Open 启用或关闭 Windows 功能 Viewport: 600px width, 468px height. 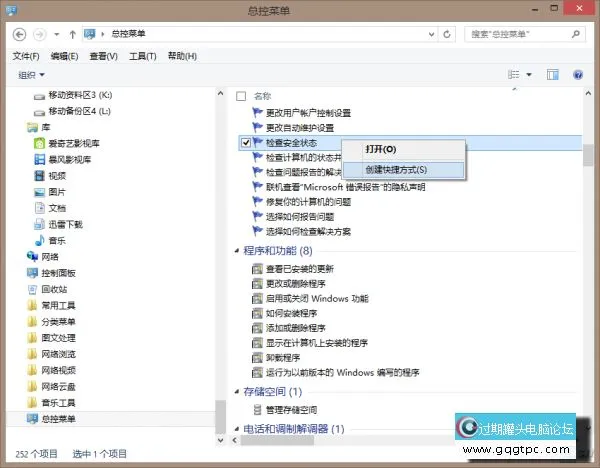point(317,298)
